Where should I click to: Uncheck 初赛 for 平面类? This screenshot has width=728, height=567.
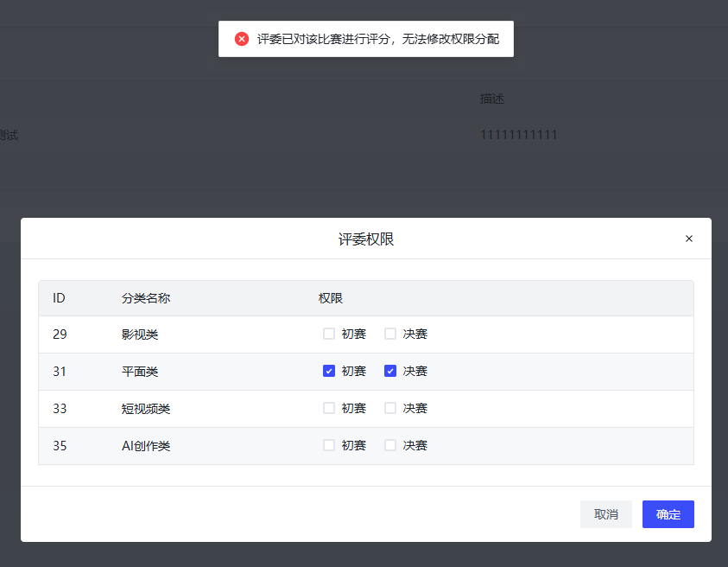click(x=329, y=371)
